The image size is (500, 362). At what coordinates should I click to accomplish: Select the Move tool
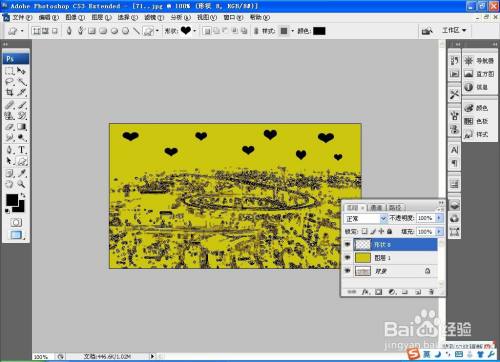click(x=21, y=71)
